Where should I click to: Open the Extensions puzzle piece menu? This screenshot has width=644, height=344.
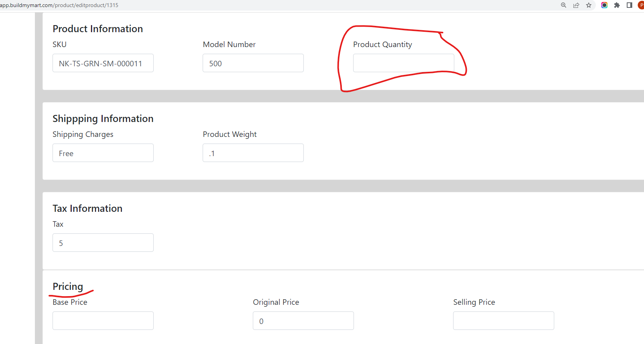(617, 5)
